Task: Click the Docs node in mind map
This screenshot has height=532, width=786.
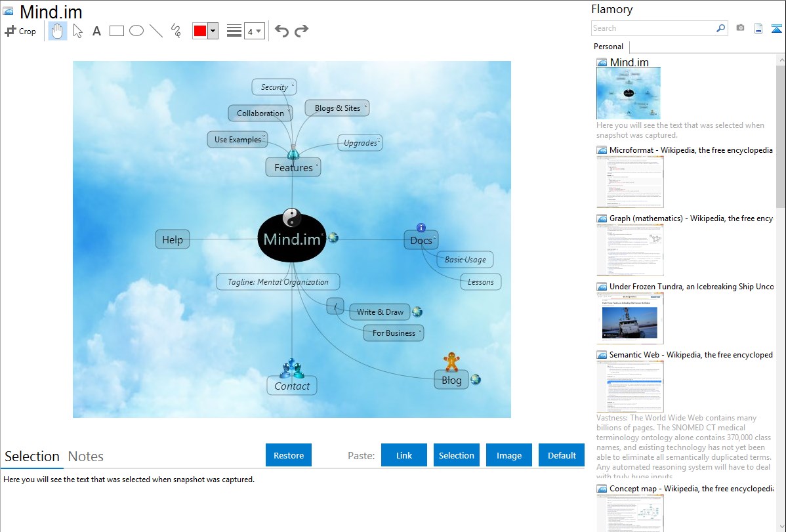Action: tap(421, 240)
